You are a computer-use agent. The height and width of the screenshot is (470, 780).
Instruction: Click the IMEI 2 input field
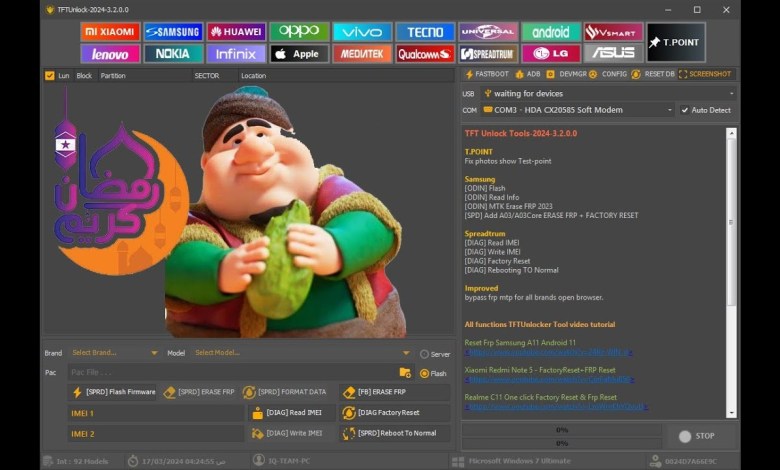tap(156, 434)
